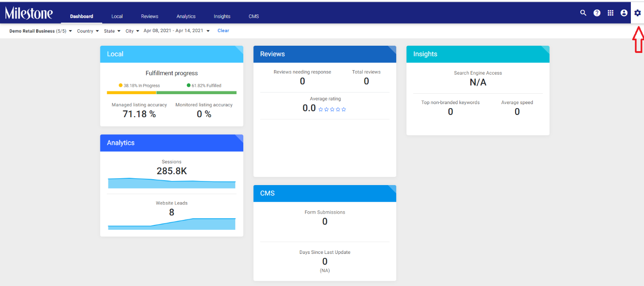Expand the State filter dropdown
Viewport: 644px width, 286px height.
tap(112, 31)
